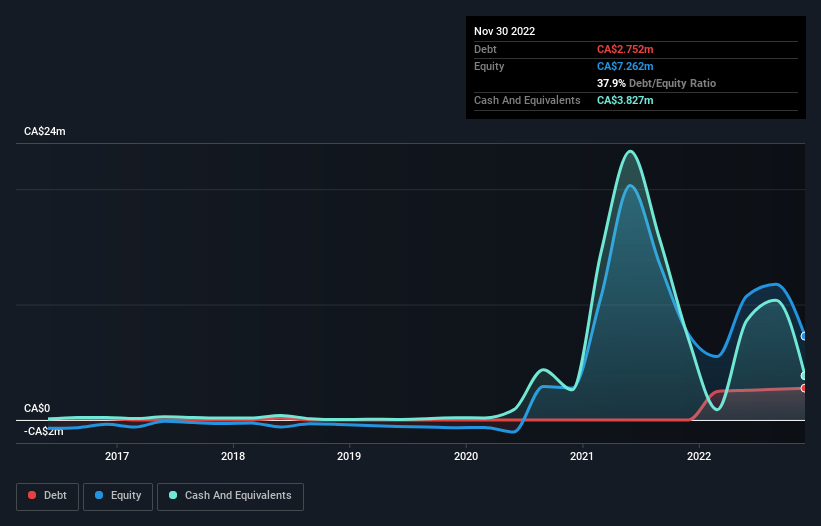
Task: Click the CA$0 y-axis label
Action: point(37,408)
